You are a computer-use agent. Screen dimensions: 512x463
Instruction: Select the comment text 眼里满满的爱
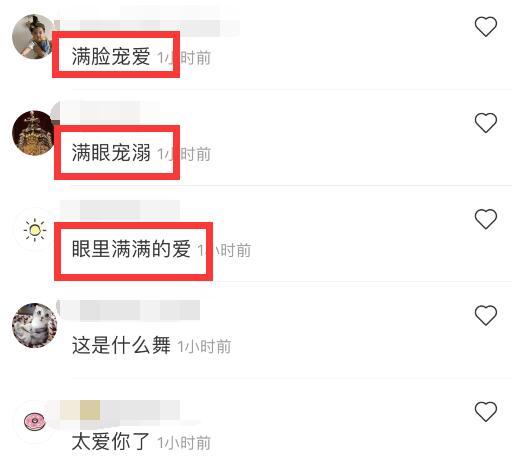coord(131,249)
